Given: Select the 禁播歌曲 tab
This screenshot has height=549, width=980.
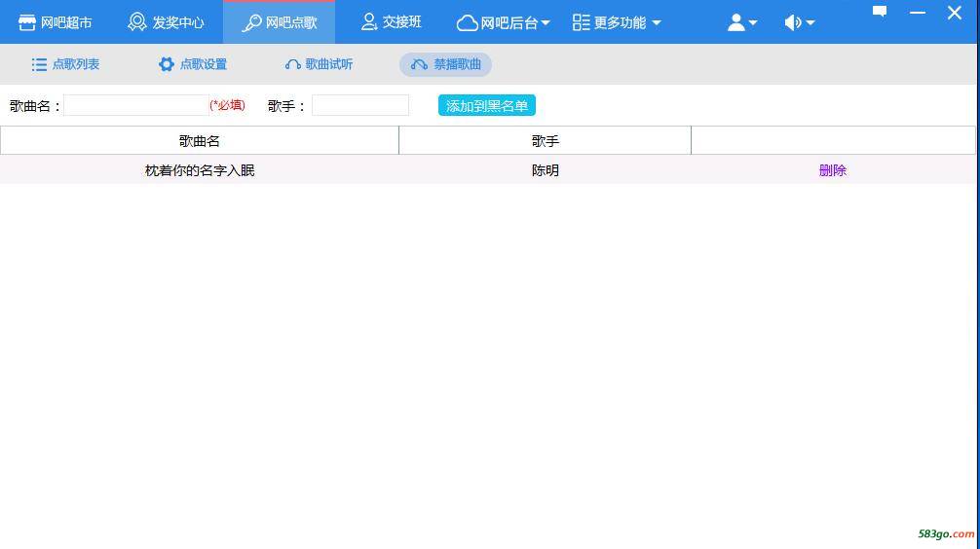Looking at the screenshot, I should (445, 64).
